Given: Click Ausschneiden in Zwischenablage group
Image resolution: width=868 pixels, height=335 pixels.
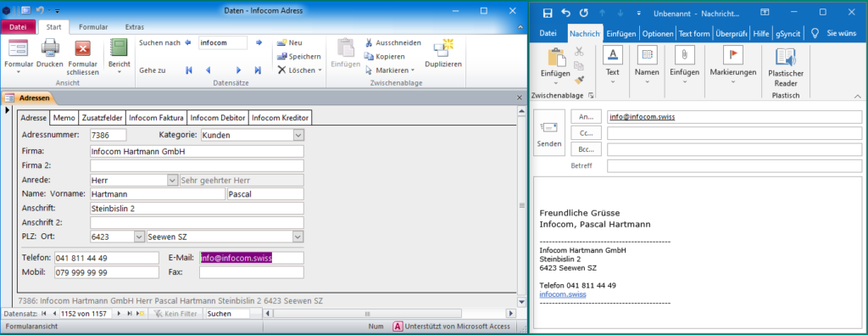Looking at the screenshot, I should [x=392, y=42].
